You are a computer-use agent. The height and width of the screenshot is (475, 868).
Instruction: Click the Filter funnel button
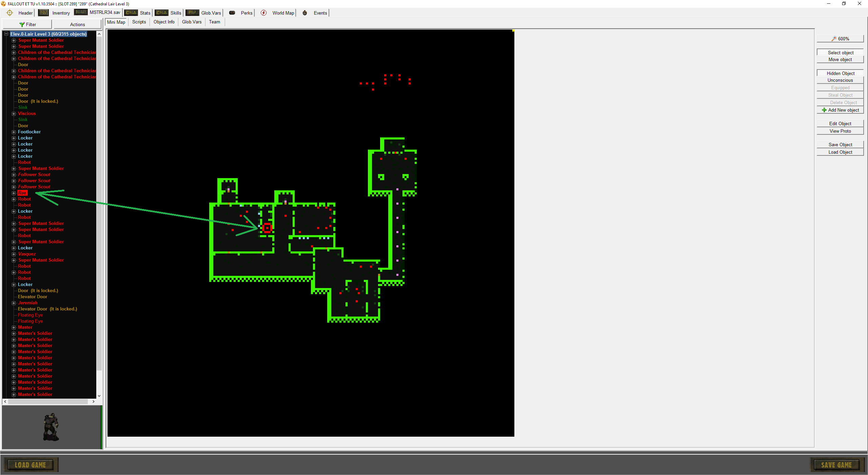(x=27, y=24)
